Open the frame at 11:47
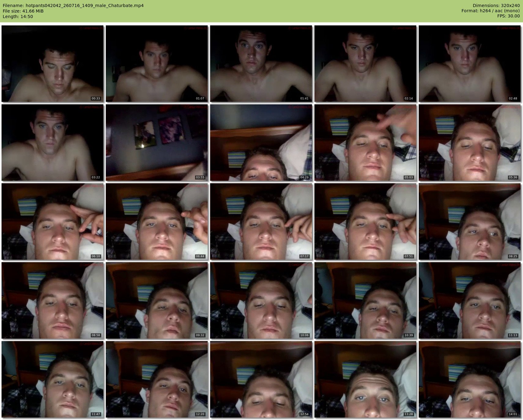 (x=52, y=379)
